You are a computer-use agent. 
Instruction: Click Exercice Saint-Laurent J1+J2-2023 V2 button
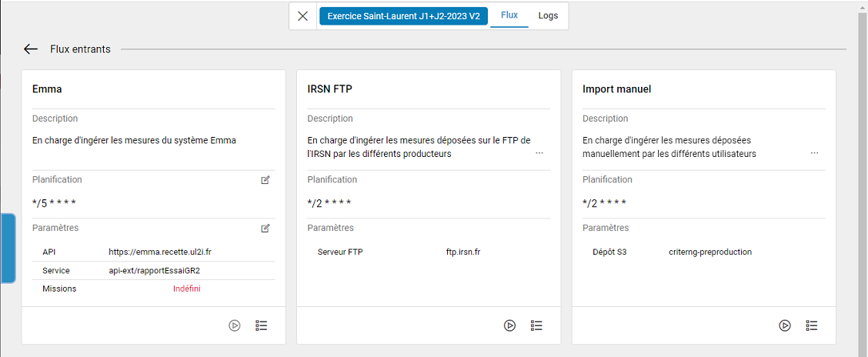(x=403, y=16)
